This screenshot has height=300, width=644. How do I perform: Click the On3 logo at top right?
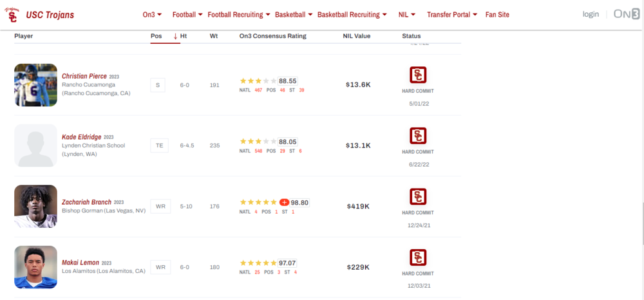pos(626,14)
